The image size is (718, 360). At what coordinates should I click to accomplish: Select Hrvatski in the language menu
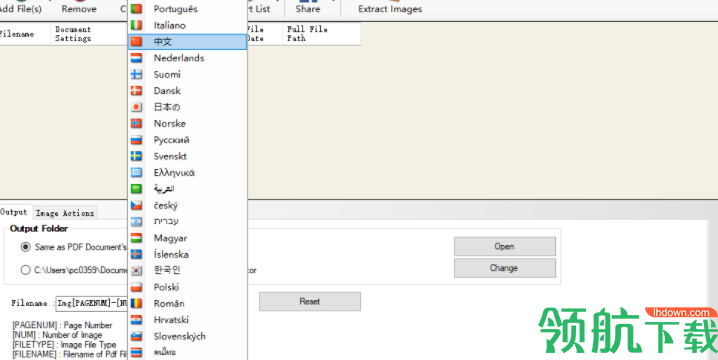(x=188, y=320)
